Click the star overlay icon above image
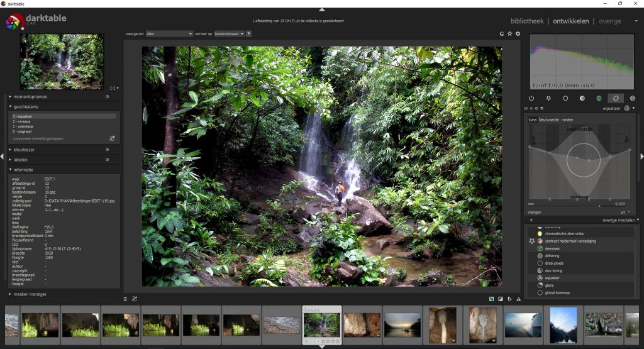The height and width of the screenshot is (349, 644). click(x=509, y=34)
